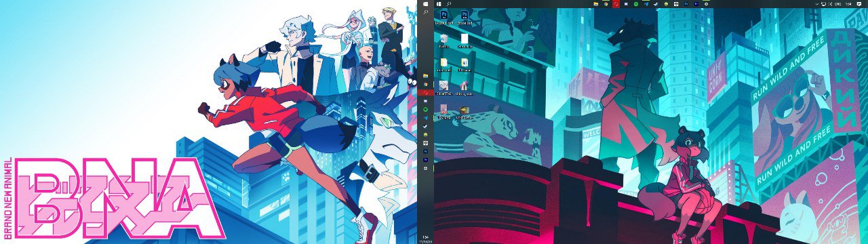Screen dimensions: 868x244
Task: Open File Explorer on the vertical left taskbar
Action: [425, 76]
